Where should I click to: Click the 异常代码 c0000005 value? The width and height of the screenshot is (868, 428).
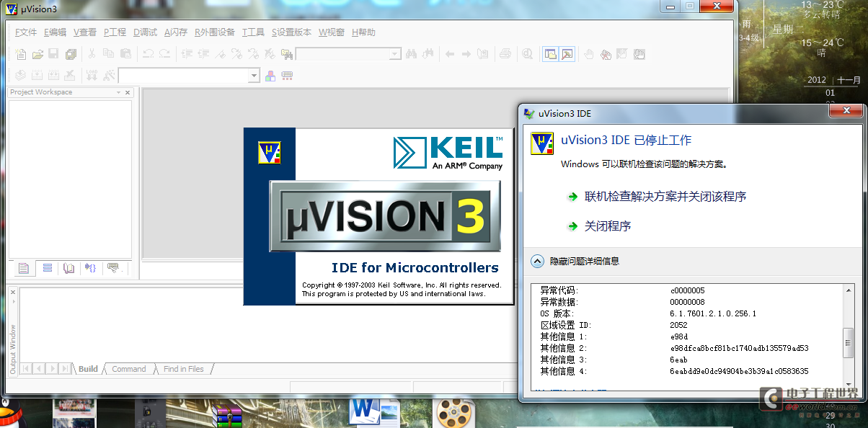tap(686, 291)
